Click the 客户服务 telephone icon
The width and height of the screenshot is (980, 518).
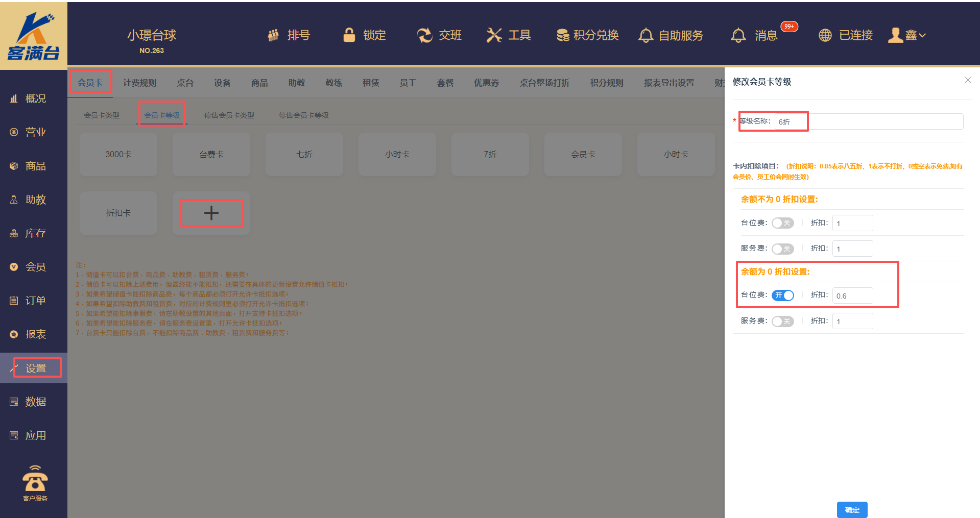(35, 480)
